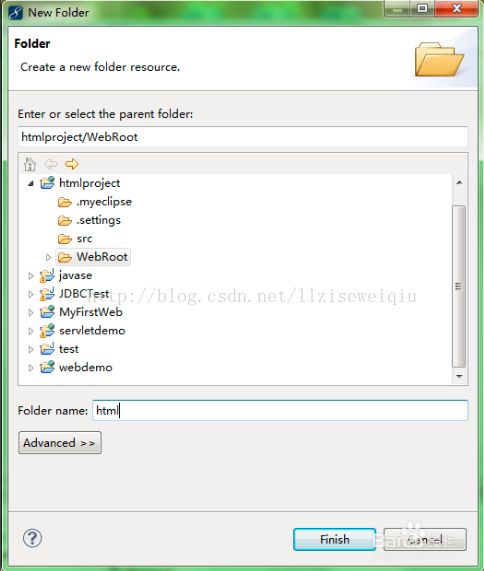Click the Home navigation icon
The height and width of the screenshot is (571, 484).
pyautogui.click(x=30, y=164)
